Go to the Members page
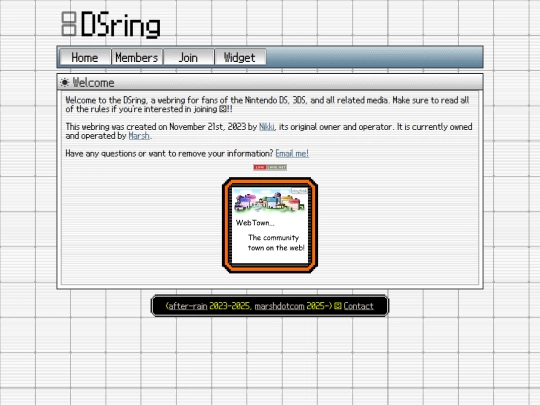The image size is (540, 405). pyautogui.click(x=137, y=57)
